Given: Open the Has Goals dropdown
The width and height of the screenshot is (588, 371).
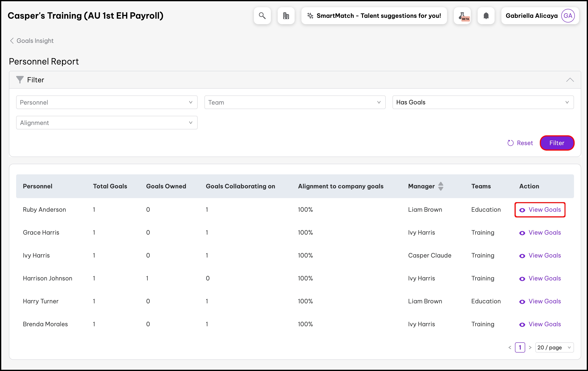Looking at the screenshot, I should point(483,102).
